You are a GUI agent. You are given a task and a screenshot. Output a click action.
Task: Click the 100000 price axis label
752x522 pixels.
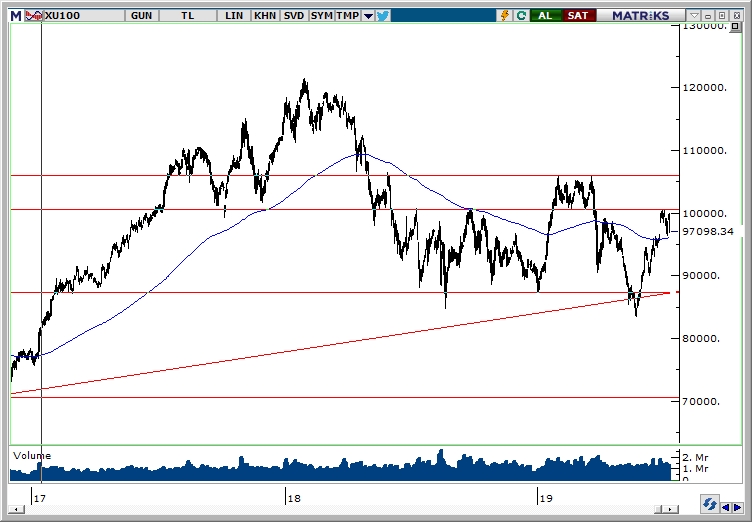[704, 214]
